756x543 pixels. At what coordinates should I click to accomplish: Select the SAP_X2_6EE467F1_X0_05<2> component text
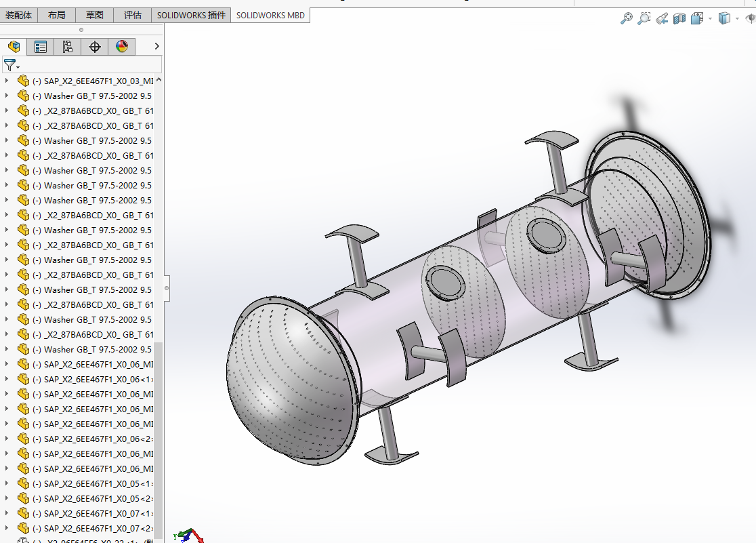pos(93,499)
